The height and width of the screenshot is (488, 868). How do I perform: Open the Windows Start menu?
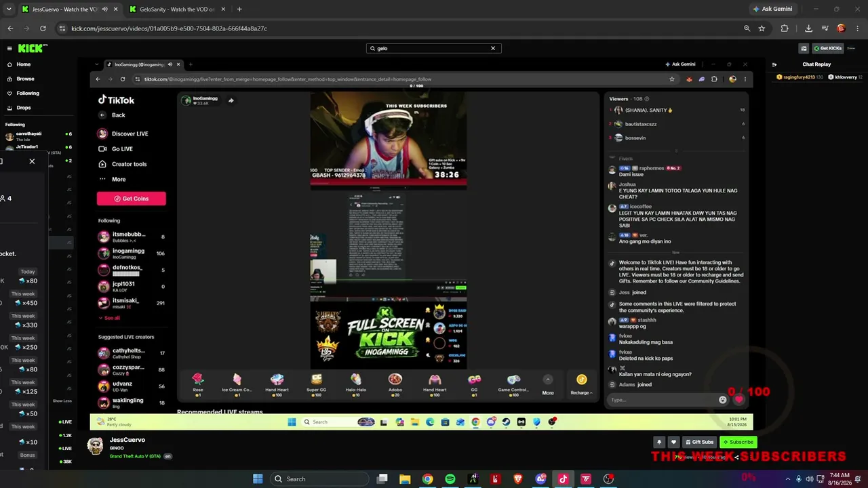pos(258,479)
